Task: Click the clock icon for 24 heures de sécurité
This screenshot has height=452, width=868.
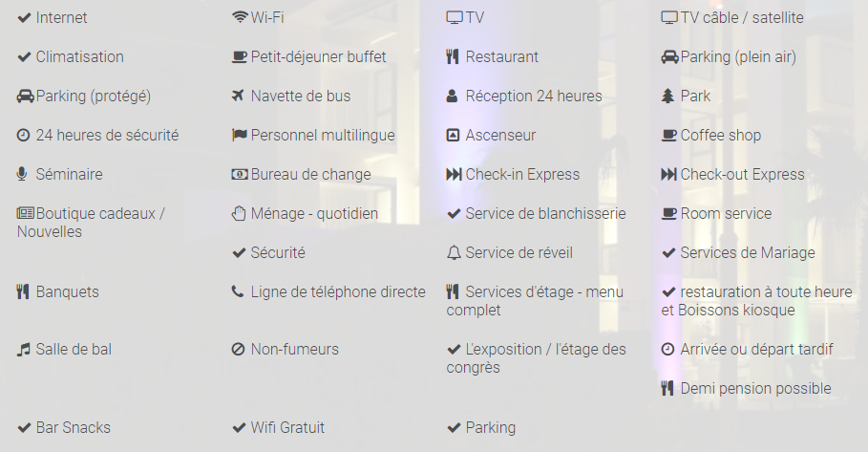Action: [x=24, y=135]
